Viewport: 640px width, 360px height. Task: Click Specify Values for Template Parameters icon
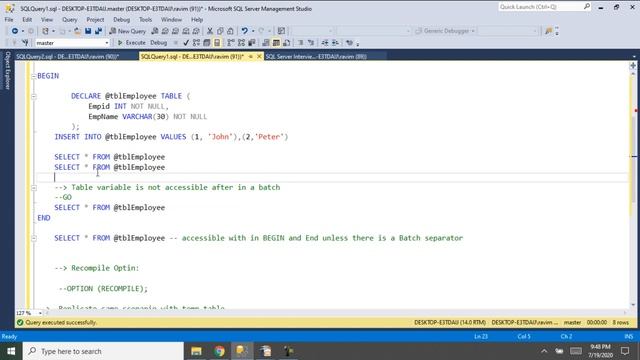tap(349, 42)
